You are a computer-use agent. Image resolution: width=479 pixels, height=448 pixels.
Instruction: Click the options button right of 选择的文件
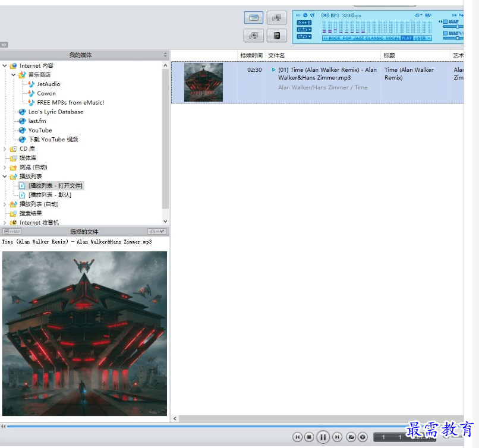(157, 232)
